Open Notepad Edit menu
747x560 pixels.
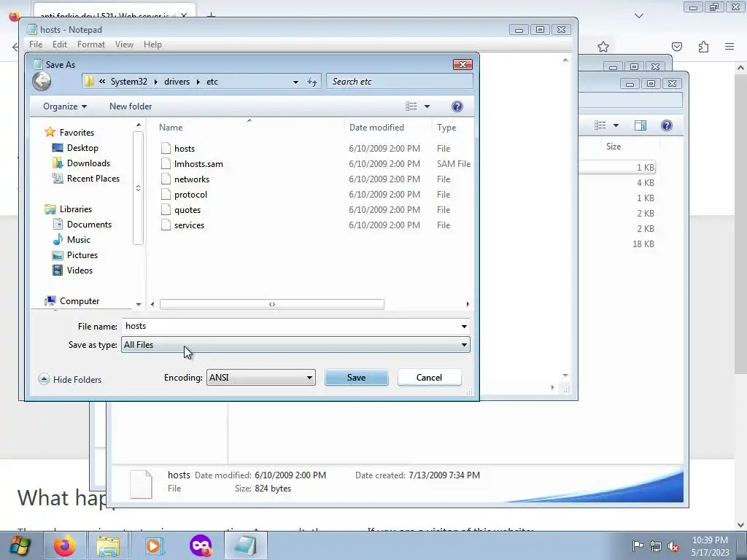click(60, 44)
